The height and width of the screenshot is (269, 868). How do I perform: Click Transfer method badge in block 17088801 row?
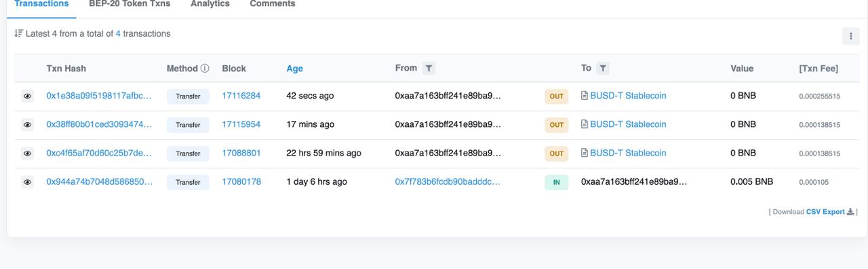click(x=188, y=154)
